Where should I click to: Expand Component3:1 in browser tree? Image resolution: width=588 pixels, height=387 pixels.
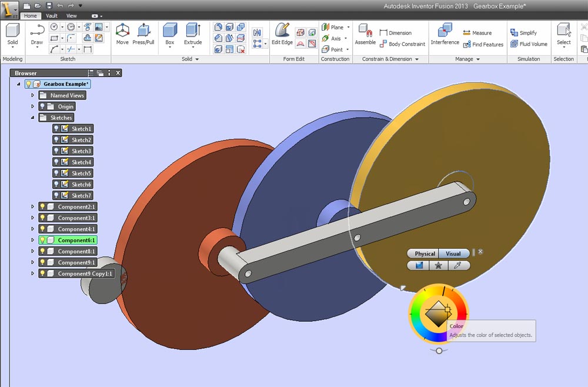32,218
